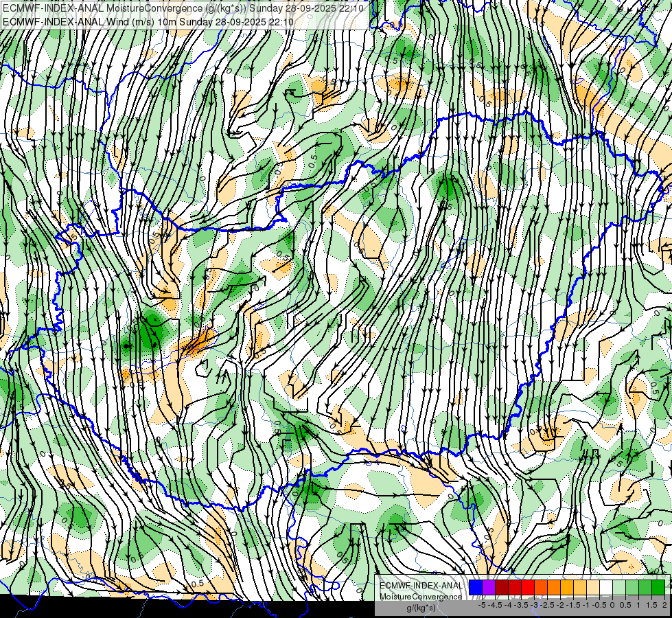Click the '-2.5' tick value in the legend
Screen dimensions: 672x618
(x=547, y=605)
